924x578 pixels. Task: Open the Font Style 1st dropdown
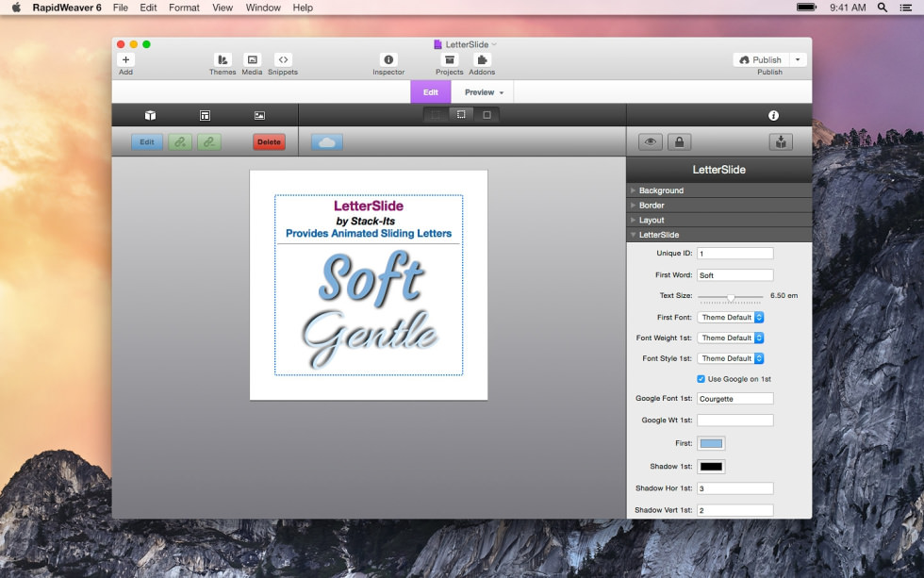coord(731,358)
